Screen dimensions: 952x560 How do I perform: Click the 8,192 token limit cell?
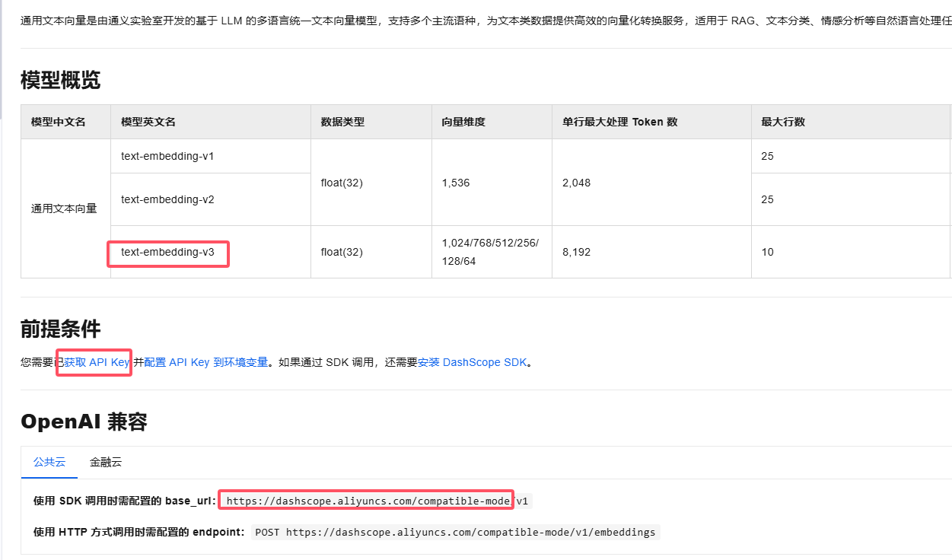coord(576,252)
